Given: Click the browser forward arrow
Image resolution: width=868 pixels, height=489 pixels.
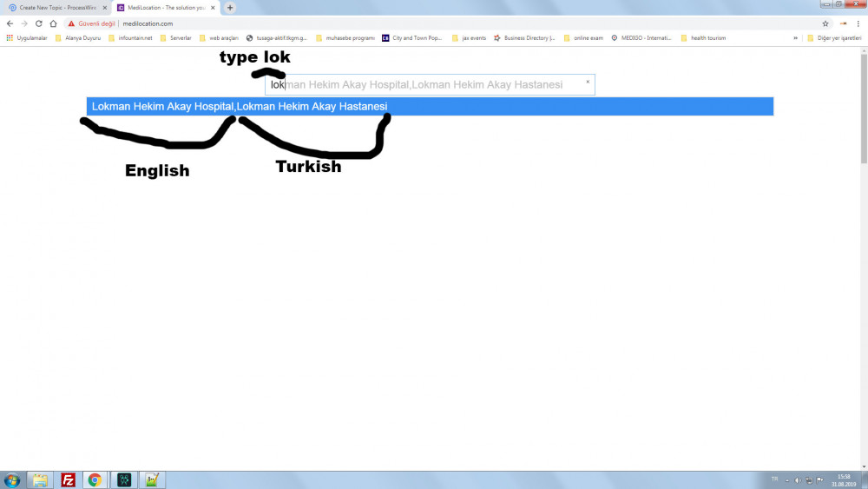Looking at the screenshot, I should click(x=24, y=23).
